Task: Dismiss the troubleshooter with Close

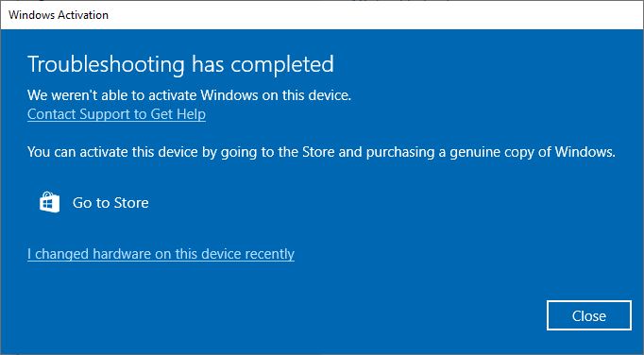Action: point(589,315)
